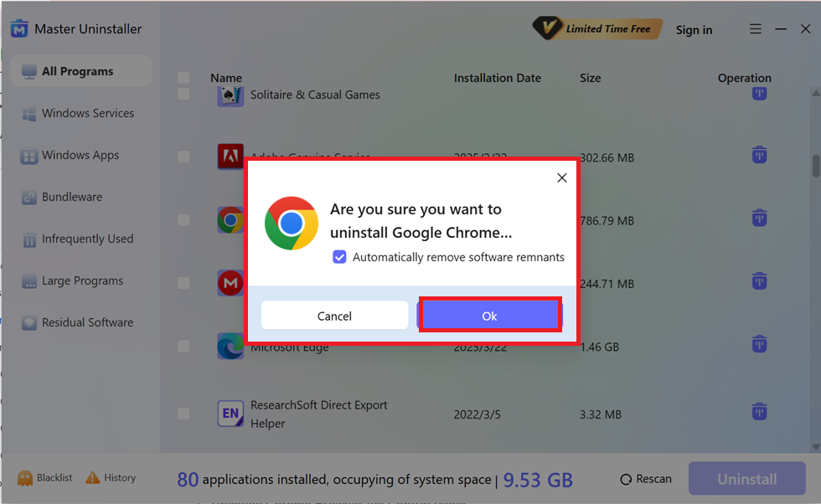Click trash icon for Microsoft Edge row
Screen dimensions: 821x504
[x=759, y=344]
